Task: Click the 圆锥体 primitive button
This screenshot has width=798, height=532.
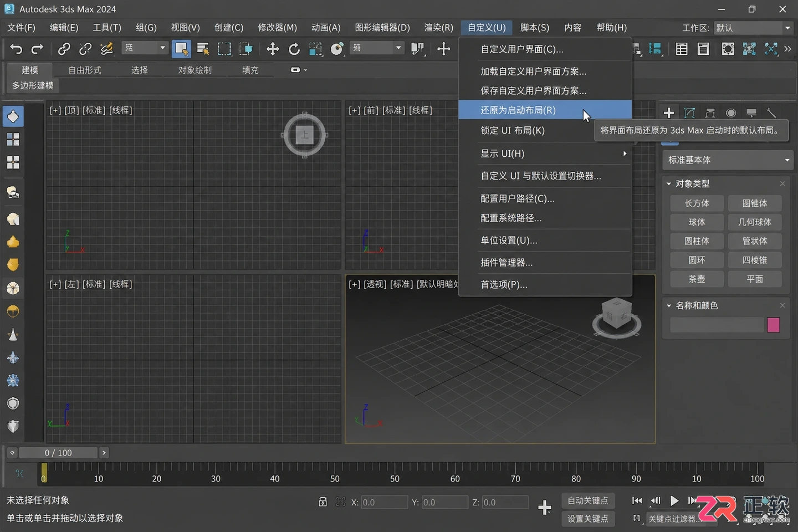Action: click(x=755, y=203)
